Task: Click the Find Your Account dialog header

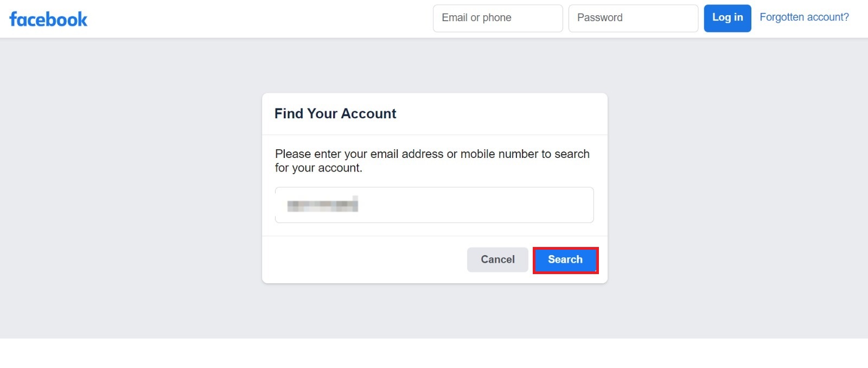Action: click(335, 113)
